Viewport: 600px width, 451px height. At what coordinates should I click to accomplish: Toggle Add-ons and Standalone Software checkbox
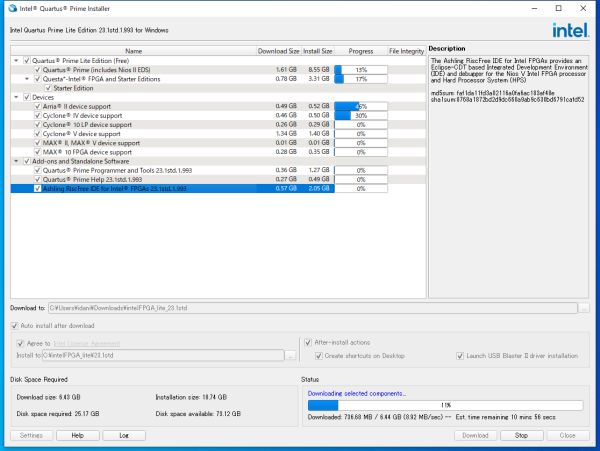tap(27, 161)
